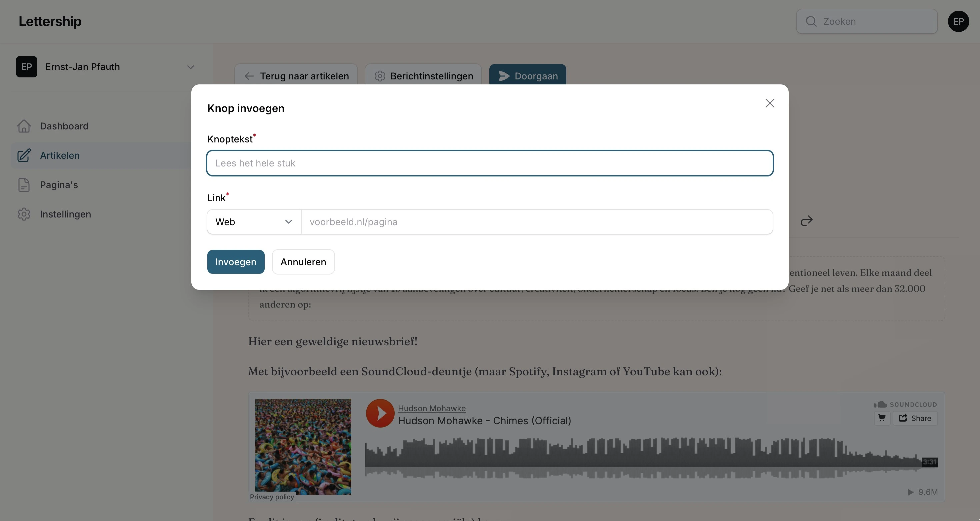The width and height of the screenshot is (980, 521).
Task: Select the Artikelen pencil icon
Action: [24, 155]
